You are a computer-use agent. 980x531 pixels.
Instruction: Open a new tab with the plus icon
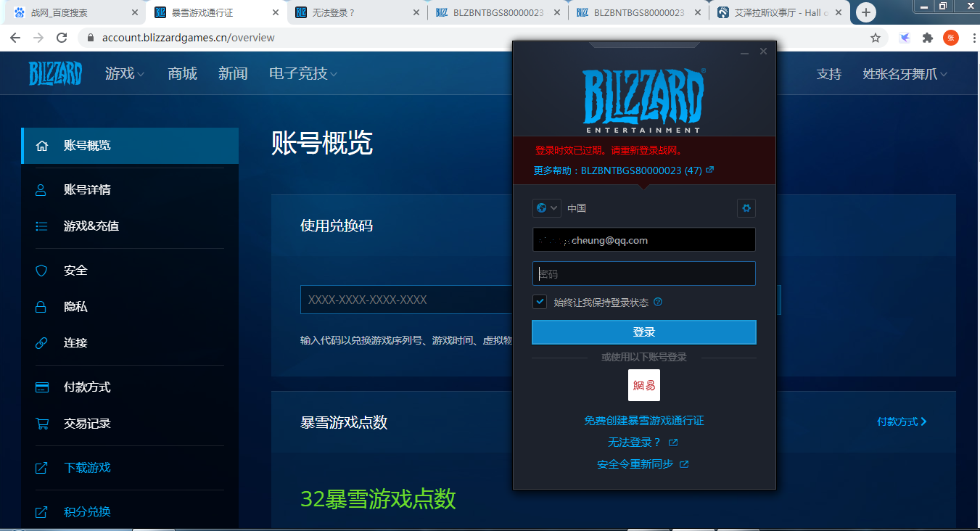[x=866, y=12]
